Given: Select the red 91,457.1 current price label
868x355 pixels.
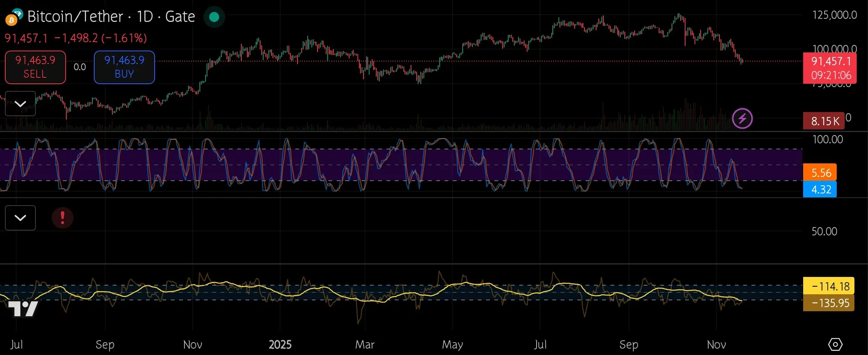Looking at the screenshot, I should tap(830, 68).
